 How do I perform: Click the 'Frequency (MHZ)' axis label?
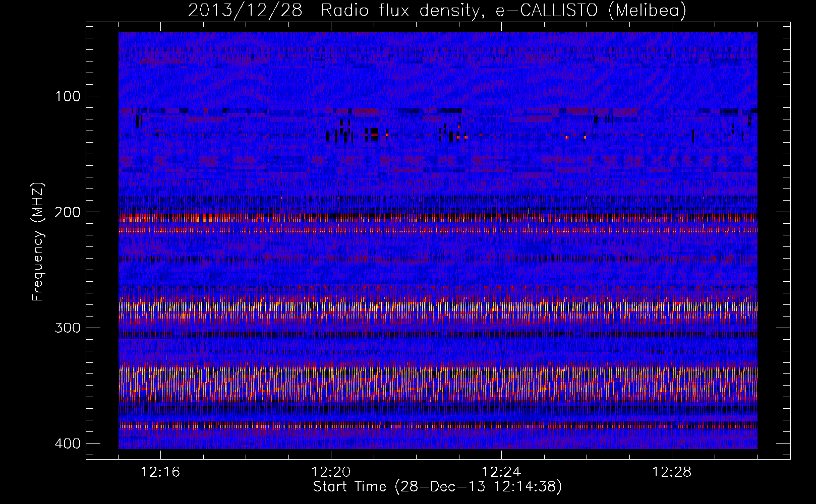(38, 242)
